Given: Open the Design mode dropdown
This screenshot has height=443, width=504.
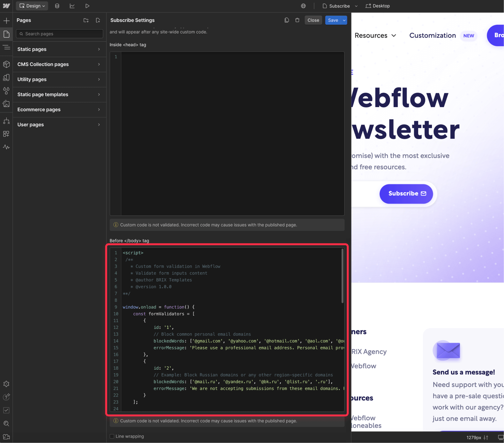Looking at the screenshot, I should pos(32,6).
